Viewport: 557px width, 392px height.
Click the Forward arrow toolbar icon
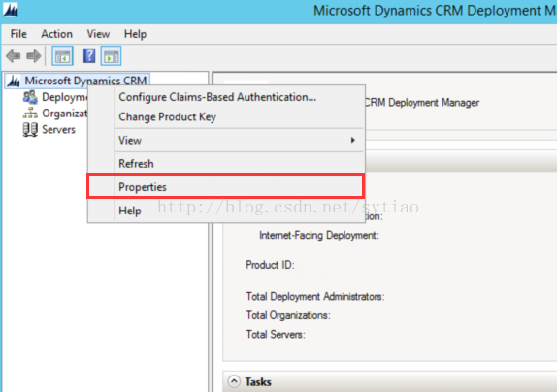coord(34,56)
